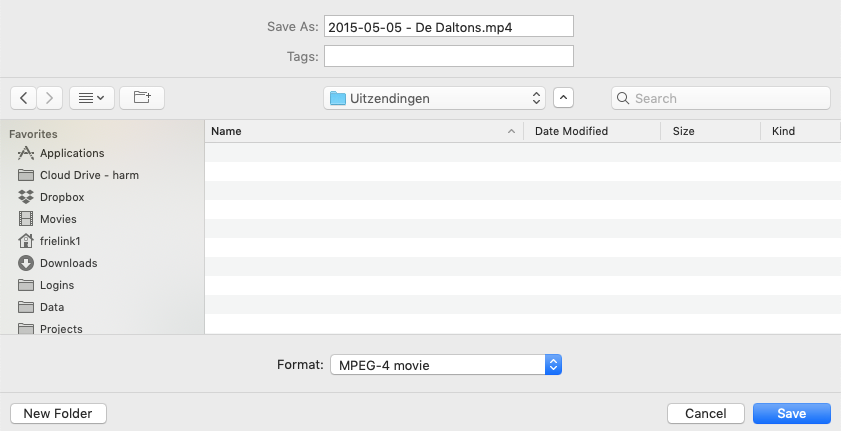The width and height of the screenshot is (841, 431).
Task: Click the New Folder button
Action: coord(58,413)
